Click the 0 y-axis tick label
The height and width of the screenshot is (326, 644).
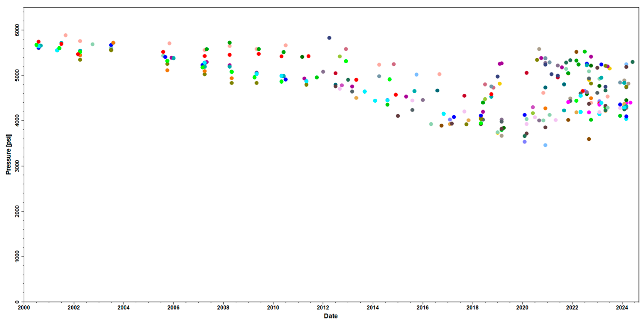pos(17,302)
